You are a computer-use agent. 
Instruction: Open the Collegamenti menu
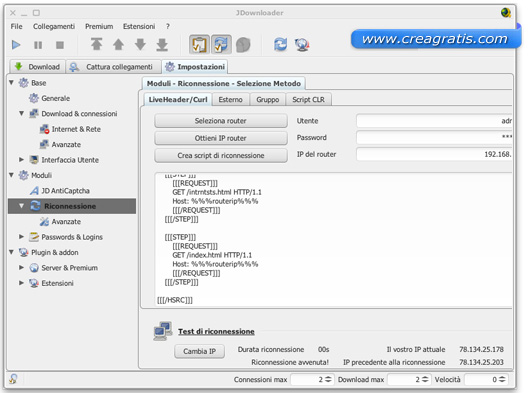pos(54,26)
